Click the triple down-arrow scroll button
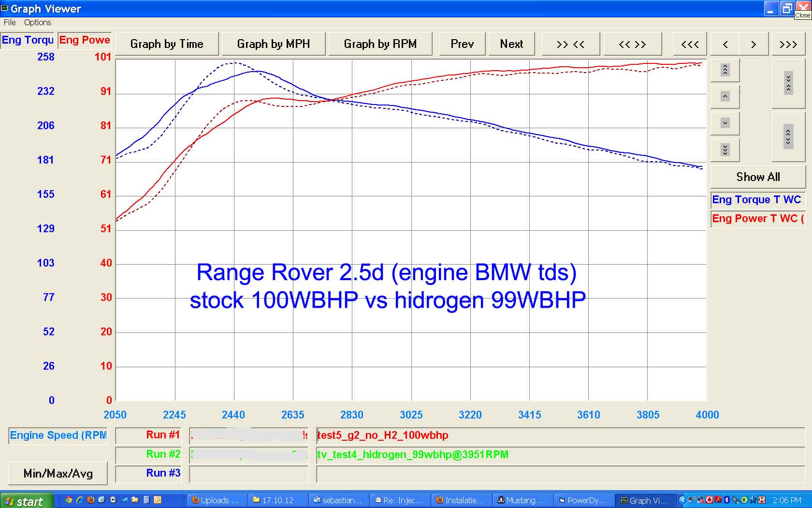This screenshot has width=812, height=508. point(725,149)
